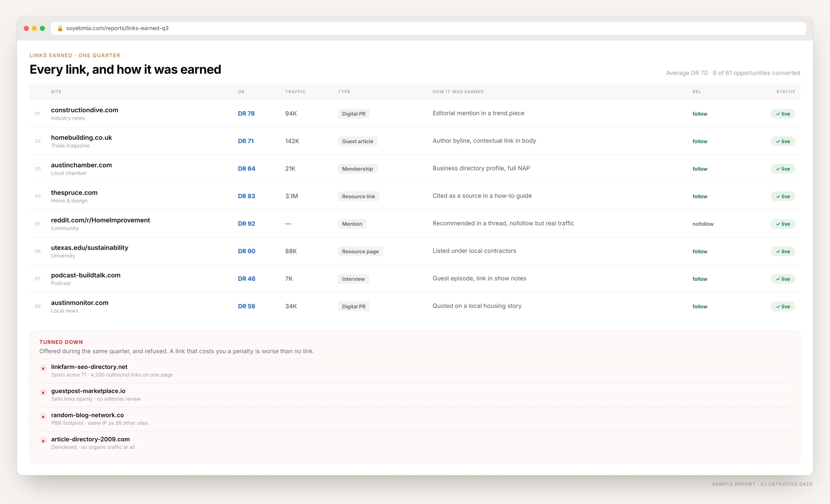Click the Membership type tag
This screenshot has width=830, height=504.
357,169
